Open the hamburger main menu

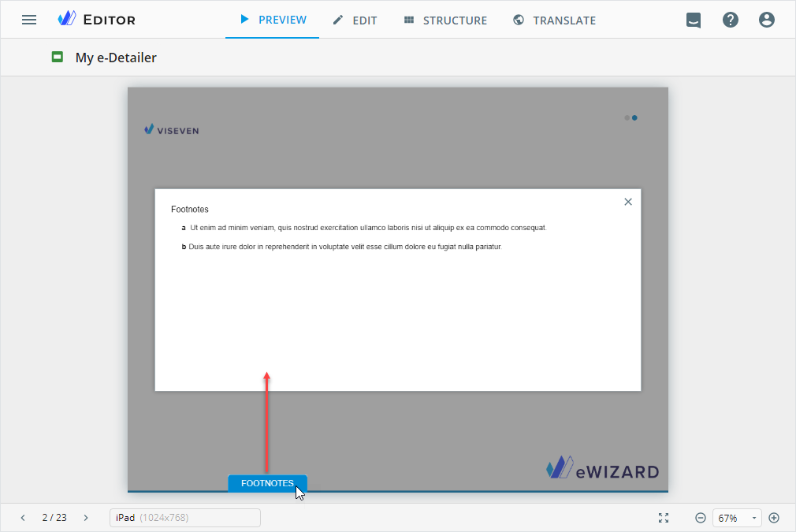[29, 20]
